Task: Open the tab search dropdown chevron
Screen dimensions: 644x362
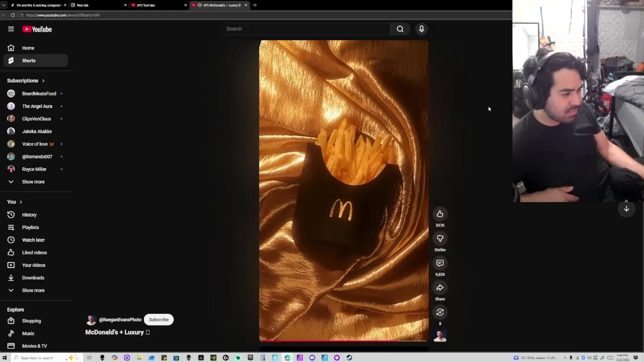Action: click(4, 5)
